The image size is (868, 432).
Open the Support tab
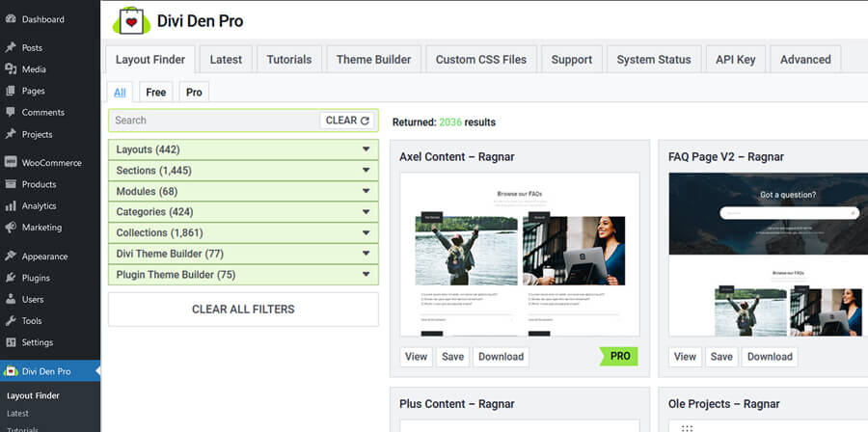coord(572,60)
